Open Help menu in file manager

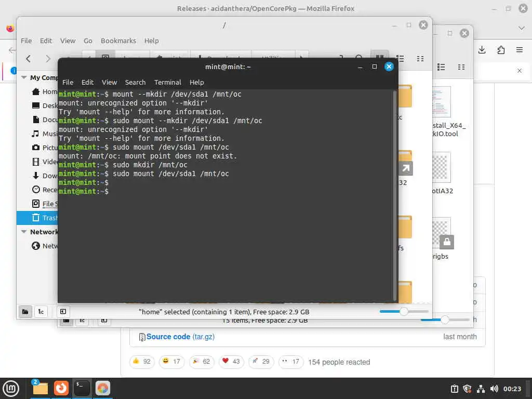(151, 41)
